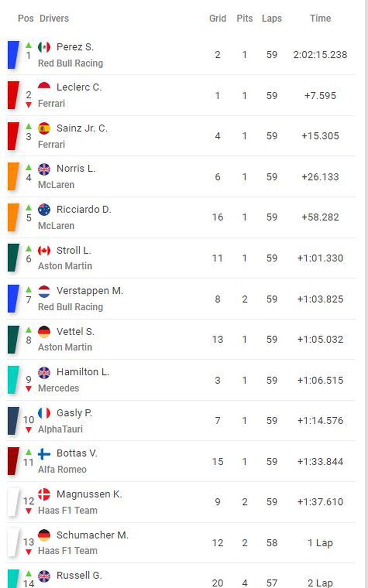The width and height of the screenshot is (368, 588).
Task: Click the French flag beside Gasly
Action: click(44, 413)
